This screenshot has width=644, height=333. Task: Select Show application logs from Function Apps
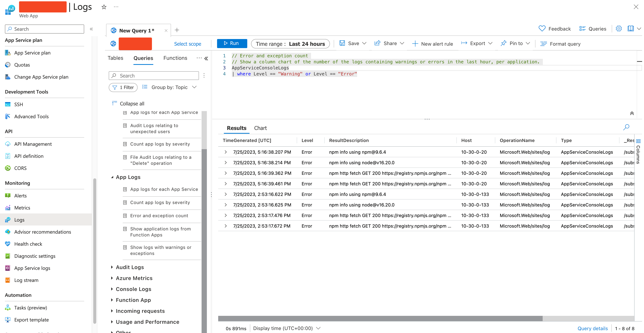tap(160, 232)
